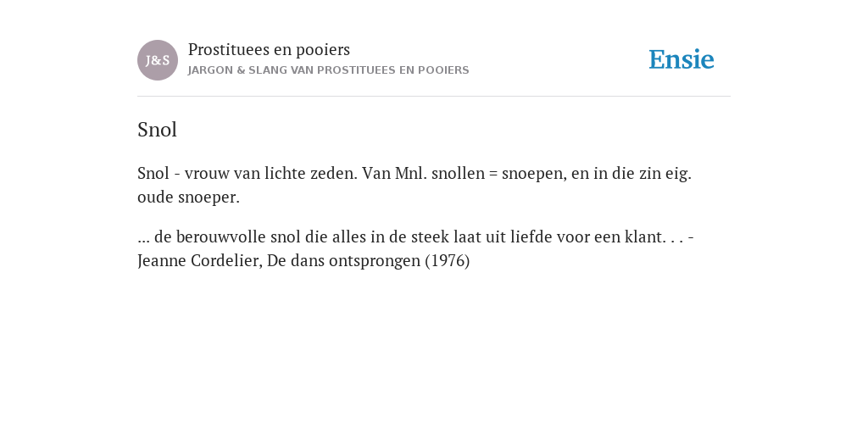Select the 'Jargon & Slang van prostituees en pooiers' subtitle
This screenshot has height=434, width=868.
tap(328, 70)
